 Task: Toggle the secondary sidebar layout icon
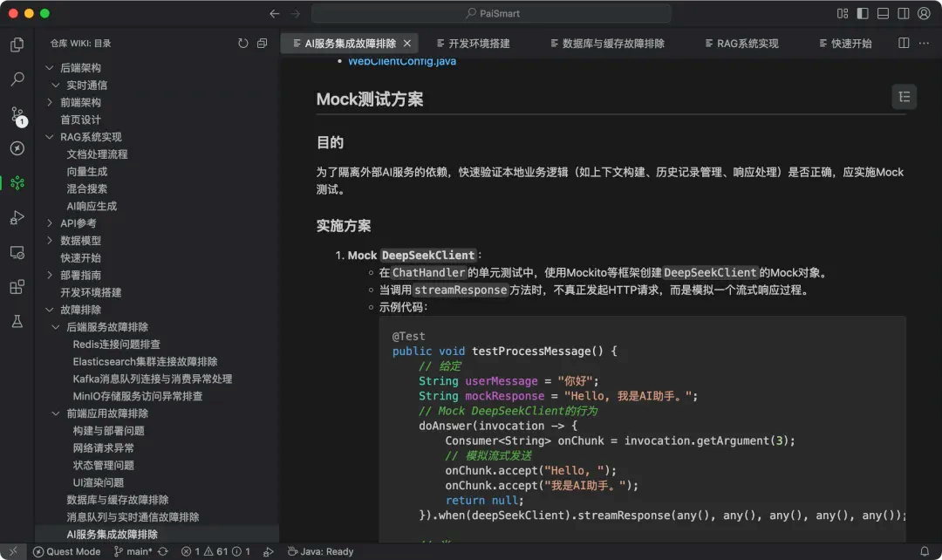click(904, 13)
